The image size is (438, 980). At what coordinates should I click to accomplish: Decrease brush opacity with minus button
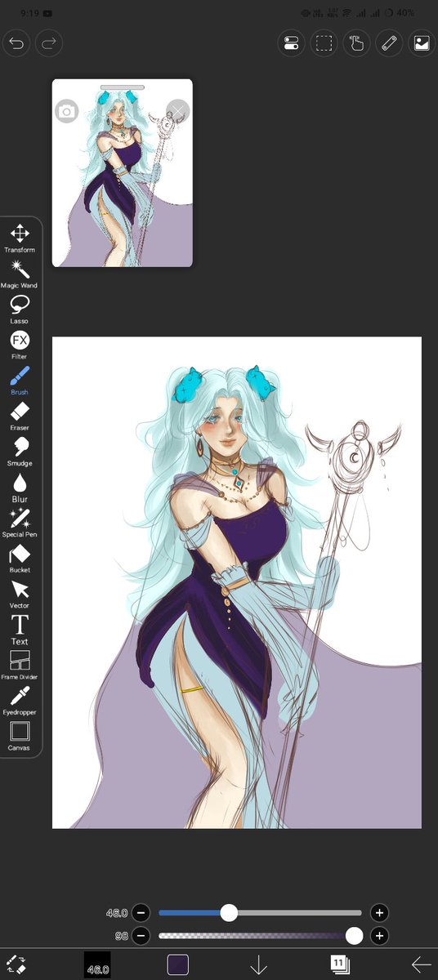point(141,935)
